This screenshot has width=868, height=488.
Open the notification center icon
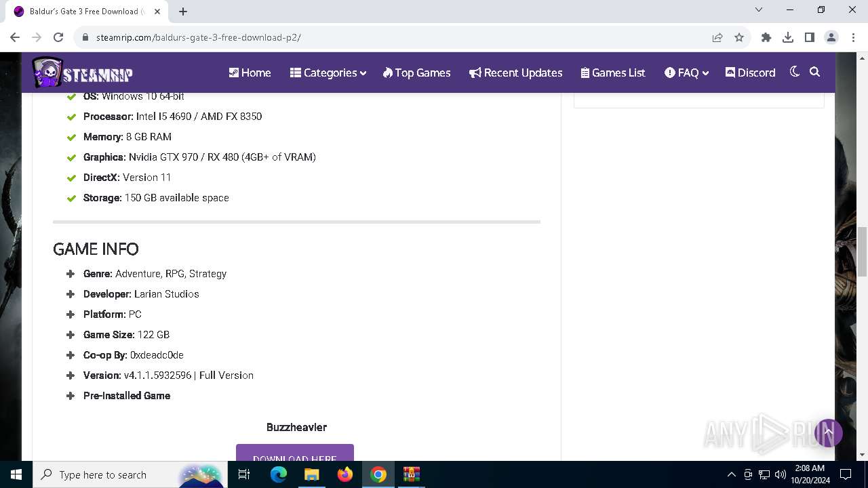[x=846, y=474]
